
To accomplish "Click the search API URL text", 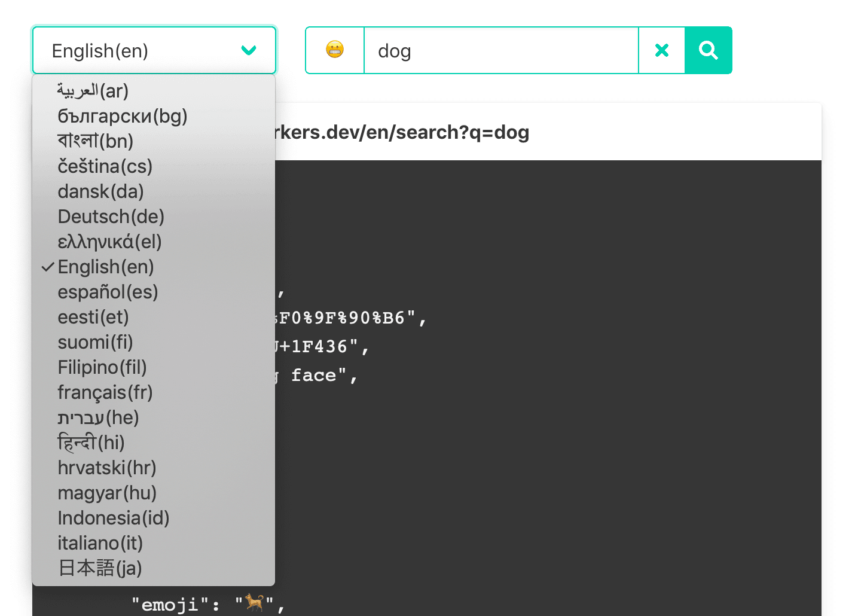I will pyautogui.click(x=402, y=132).
